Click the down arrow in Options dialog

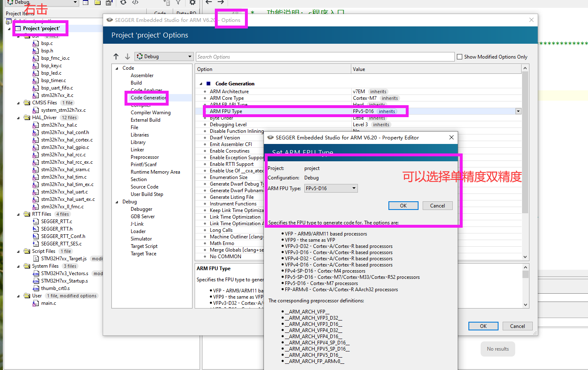point(127,57)
